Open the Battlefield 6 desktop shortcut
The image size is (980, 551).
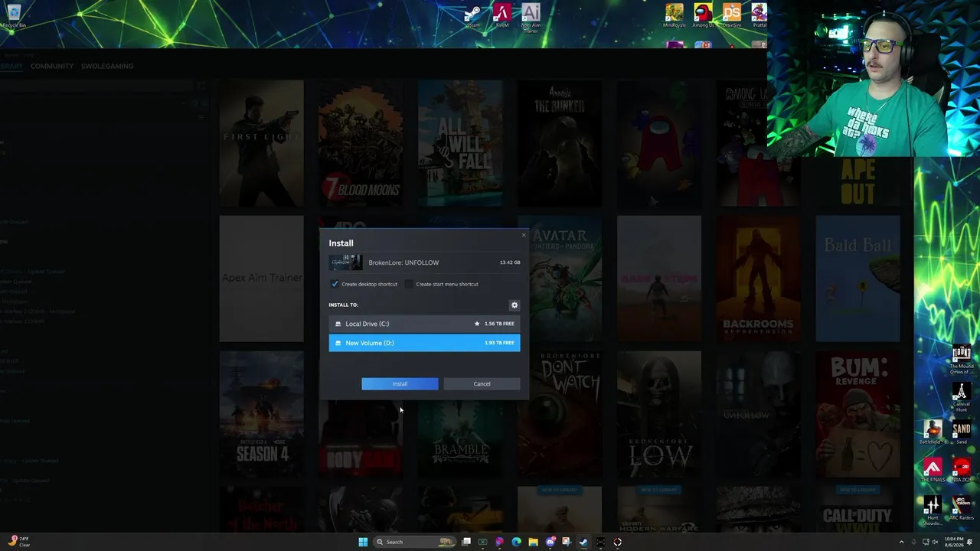tap(932, 432)
